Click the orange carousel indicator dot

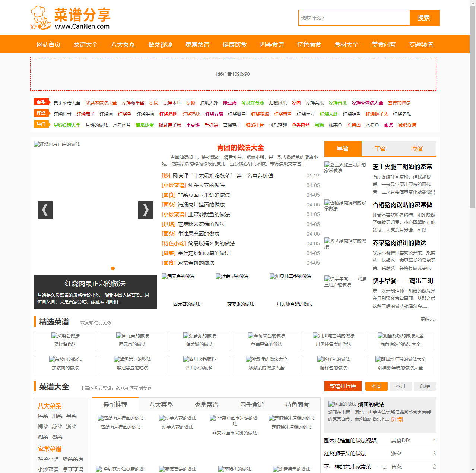113,268
